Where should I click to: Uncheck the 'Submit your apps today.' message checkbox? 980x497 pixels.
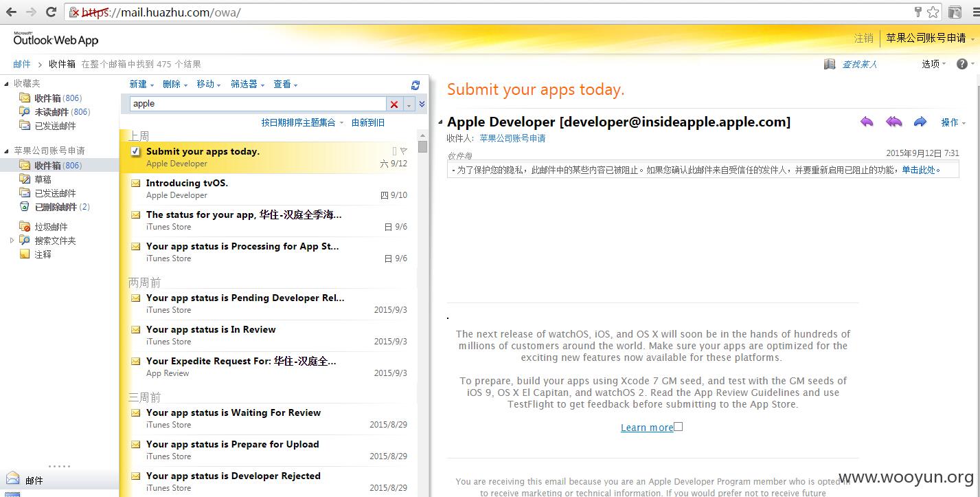tap(135, 151)
